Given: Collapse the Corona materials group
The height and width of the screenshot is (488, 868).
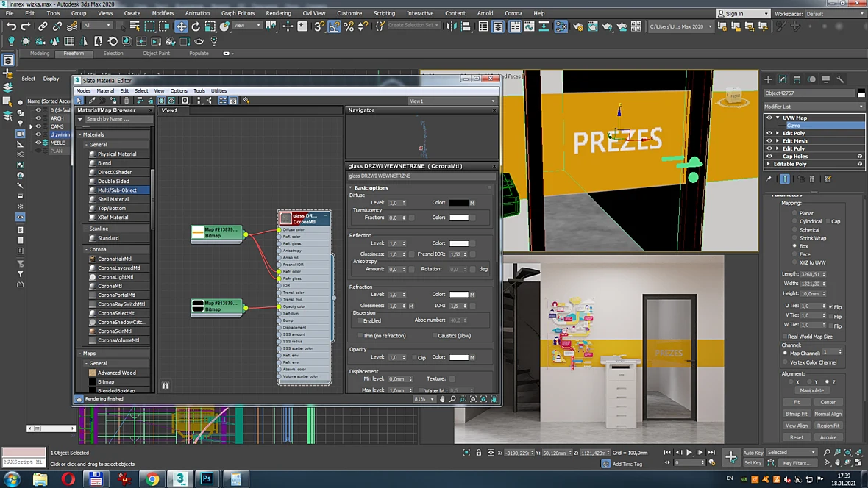Looking at the screenshot, I should (x=87, y=250).
